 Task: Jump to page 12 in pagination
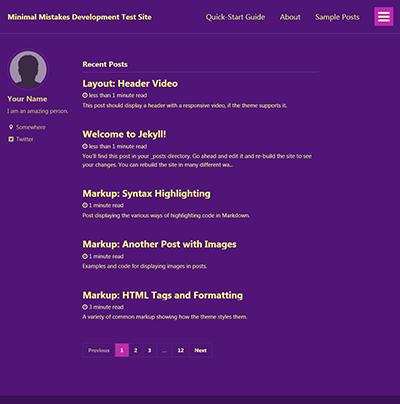click(x=181, y=350)
